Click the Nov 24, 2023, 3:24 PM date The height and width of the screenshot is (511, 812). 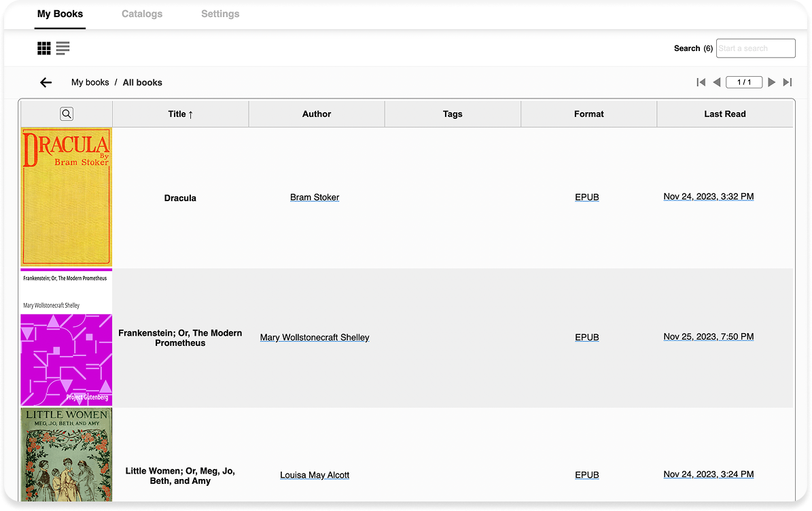point(709,474)
